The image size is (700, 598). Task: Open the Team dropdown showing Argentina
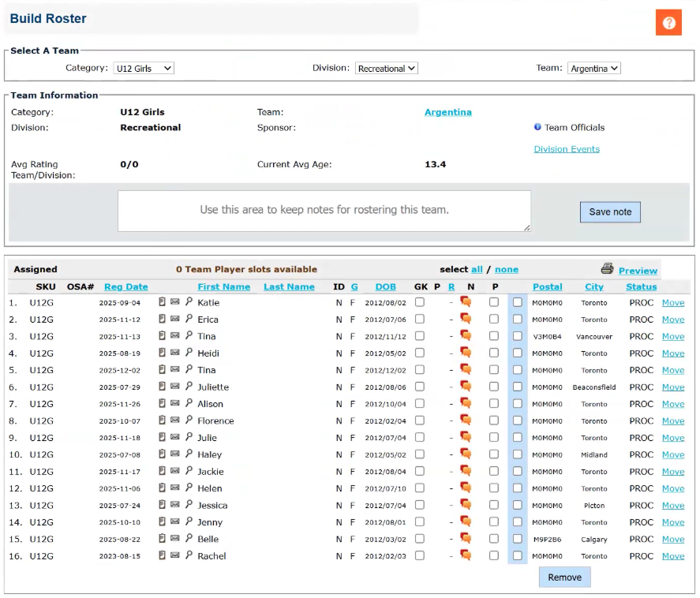click(x=593, y=69)
